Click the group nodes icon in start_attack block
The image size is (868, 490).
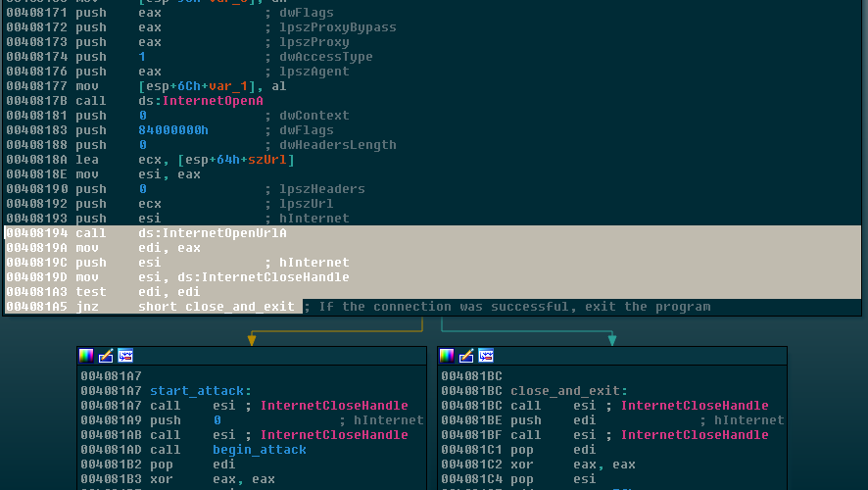pyautogui.click(x=125, y=356)
